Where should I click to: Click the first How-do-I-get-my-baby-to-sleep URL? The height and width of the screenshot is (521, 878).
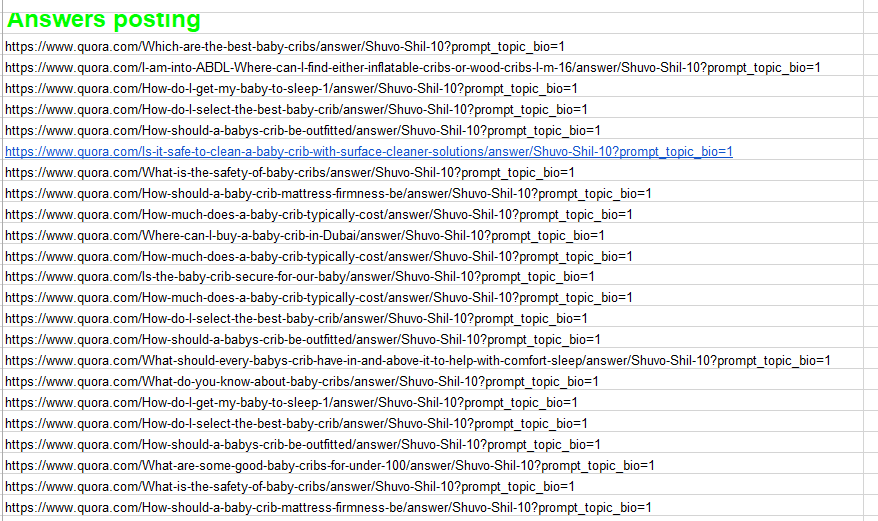pos(290,88)
